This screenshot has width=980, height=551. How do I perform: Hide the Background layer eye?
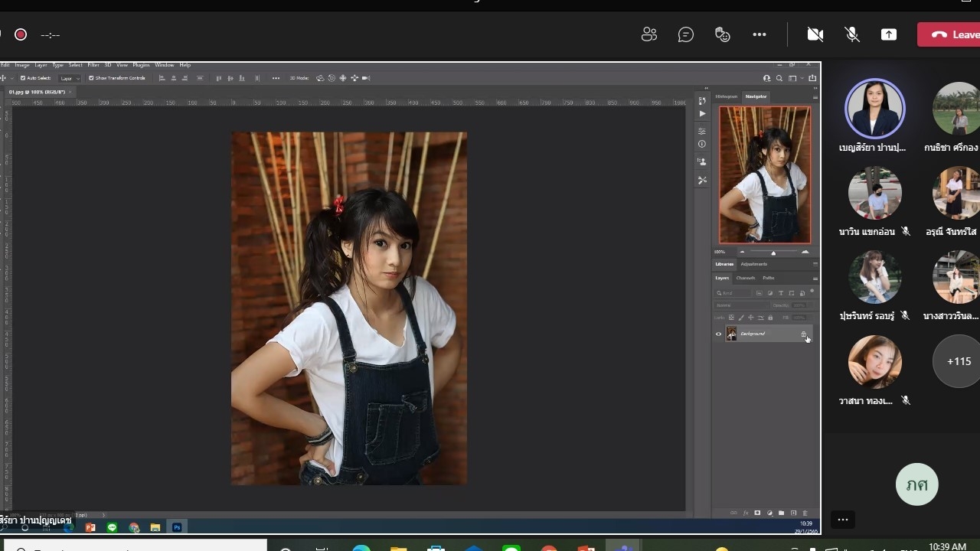(718, 334)
